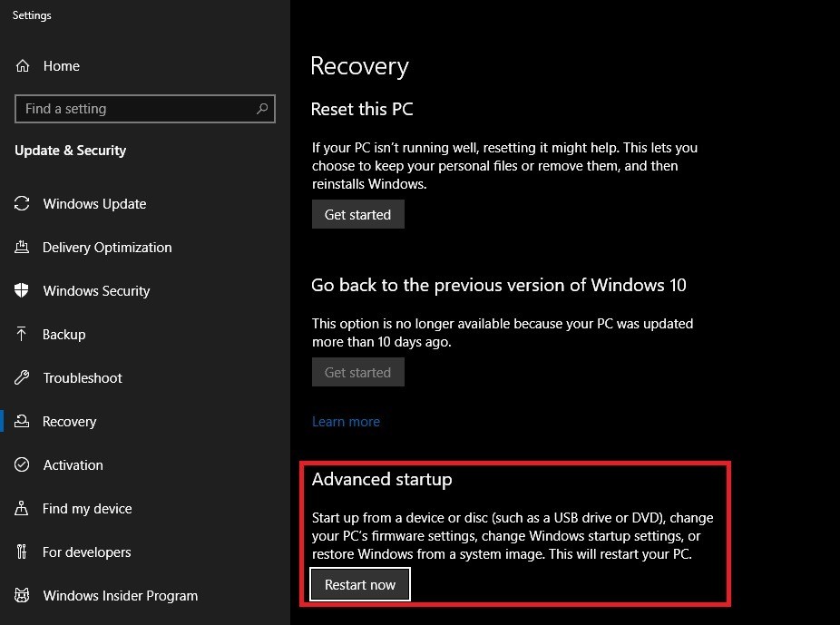The width and height of the screenshot is (840, 625).
Task: Select the Home entry in the sidebar
Action: click(x=61, y=65)
